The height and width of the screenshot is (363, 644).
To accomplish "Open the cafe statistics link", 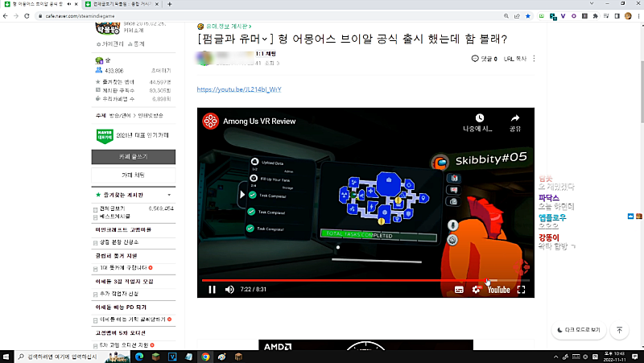I will [136, 44].
